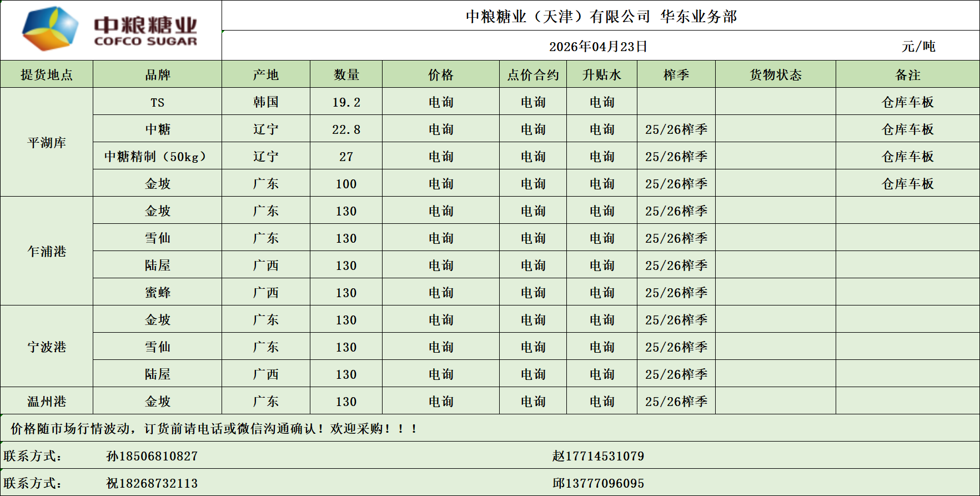Select the quantity value 27
The width and height of the screenshot is (980, 496).
(346, 157)
